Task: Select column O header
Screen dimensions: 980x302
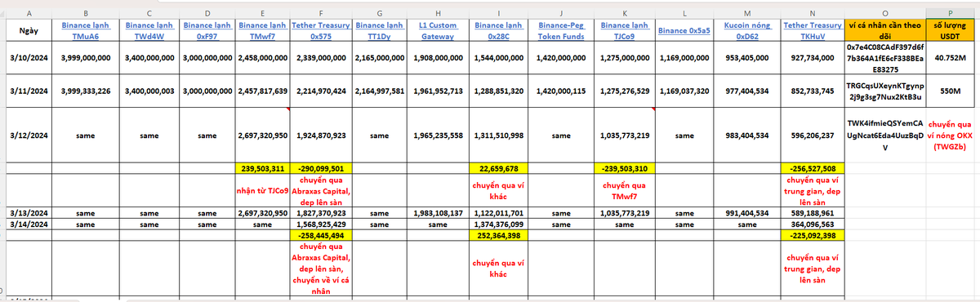Action: 885,14
